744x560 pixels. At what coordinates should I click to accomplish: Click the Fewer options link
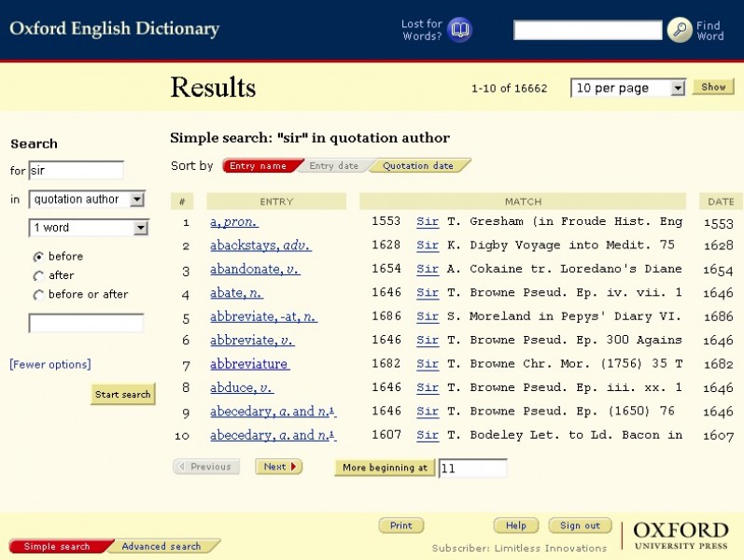pos(50,364)
